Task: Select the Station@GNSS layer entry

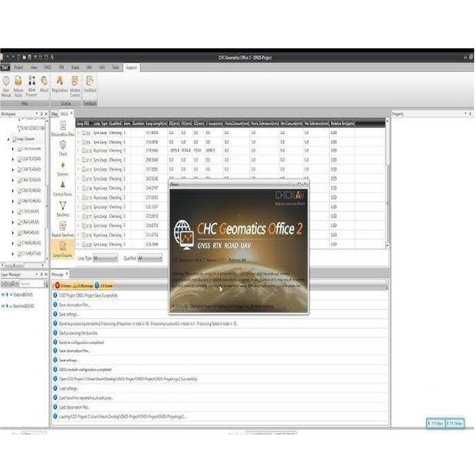Action: (x=23, y=294)
